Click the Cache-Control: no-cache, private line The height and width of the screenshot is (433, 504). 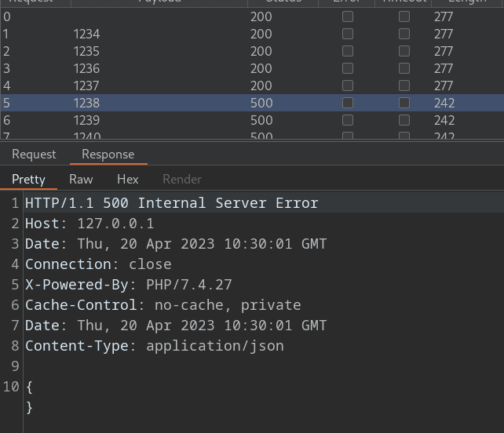click(163, 305)
